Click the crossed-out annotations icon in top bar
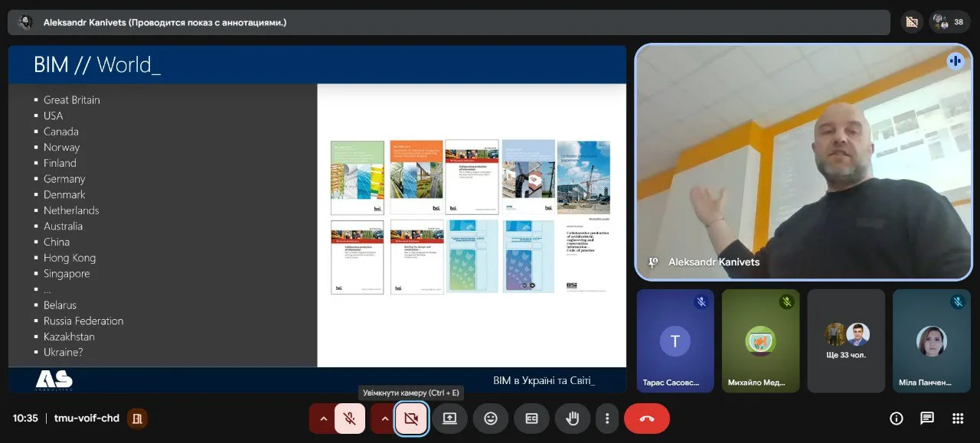Image resolution: width=980 pixels, height=443 pixels. coord(910,22)
